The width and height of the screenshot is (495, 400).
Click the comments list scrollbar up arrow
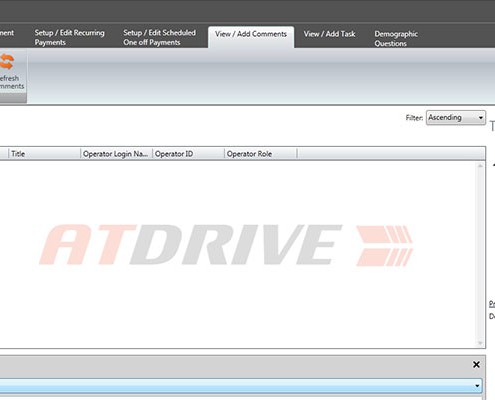pos(480,166)
